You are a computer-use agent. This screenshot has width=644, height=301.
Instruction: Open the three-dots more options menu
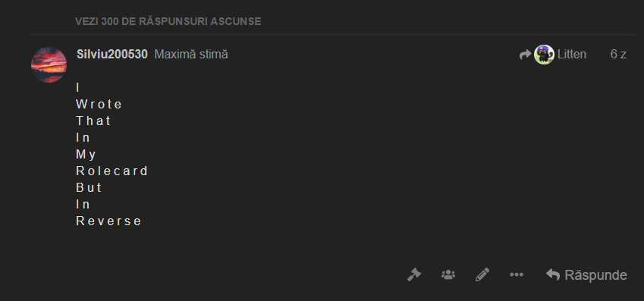click(x=517, y=274)
